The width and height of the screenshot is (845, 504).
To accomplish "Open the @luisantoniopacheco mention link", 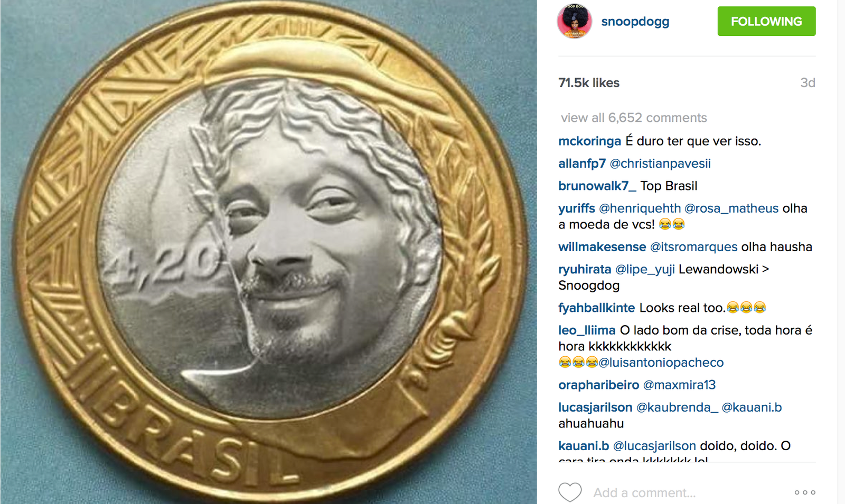I will [x=661, y=363].
